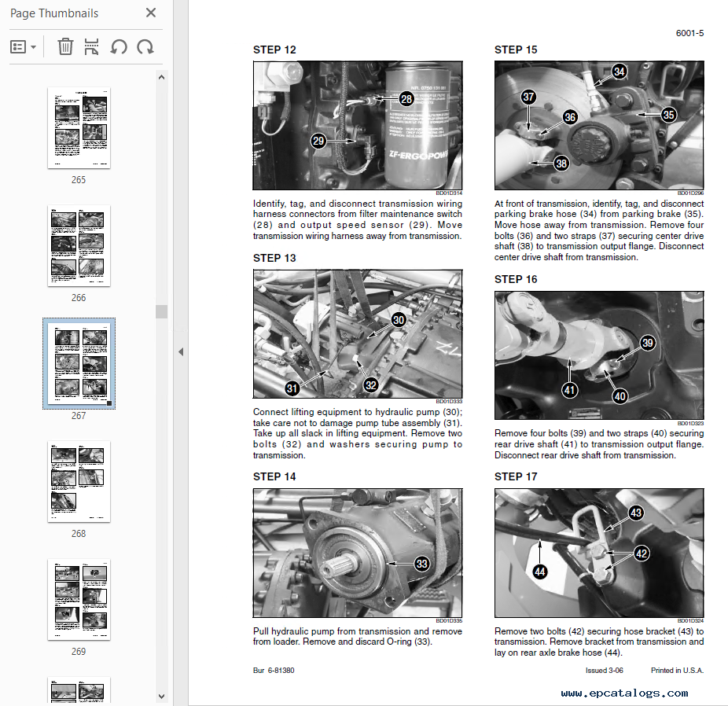The image size is (728, 706).
Task: Click the STEP 13 heading
Action: click(274, 258)
